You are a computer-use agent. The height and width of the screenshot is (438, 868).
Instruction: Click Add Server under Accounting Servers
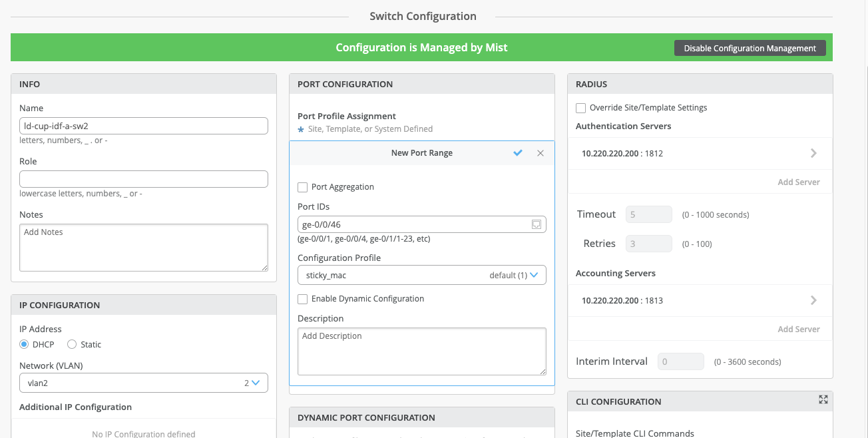(x=799, y=329)
